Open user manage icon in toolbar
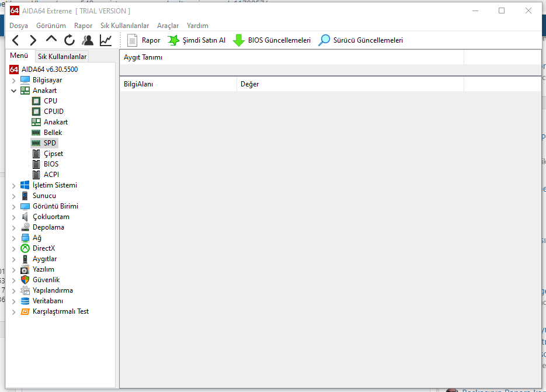Screen dimensions: 546x392 (x=88, y=40)
